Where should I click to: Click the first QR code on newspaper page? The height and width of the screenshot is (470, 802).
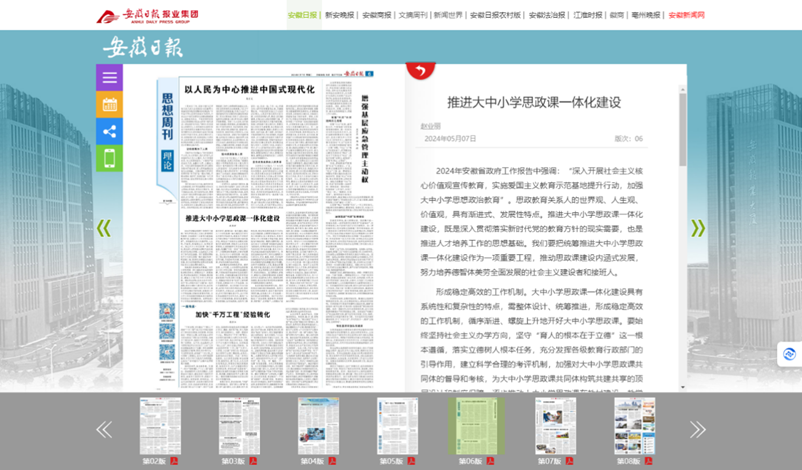coord(167,311)
